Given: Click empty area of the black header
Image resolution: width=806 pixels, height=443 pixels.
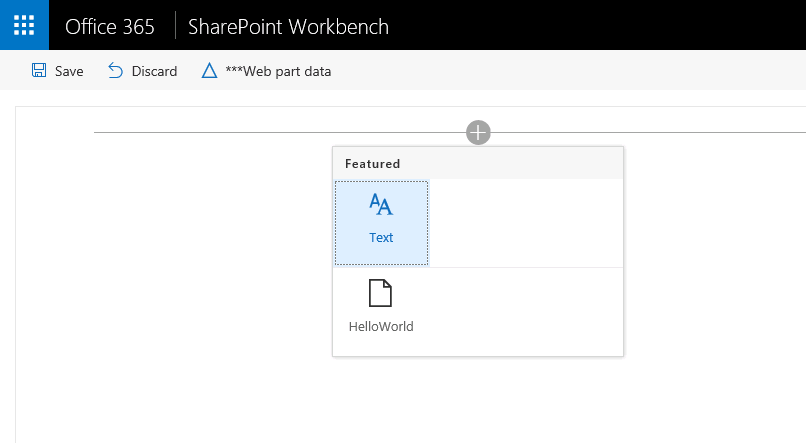Looking at the screenshot, I should (600, 25).
